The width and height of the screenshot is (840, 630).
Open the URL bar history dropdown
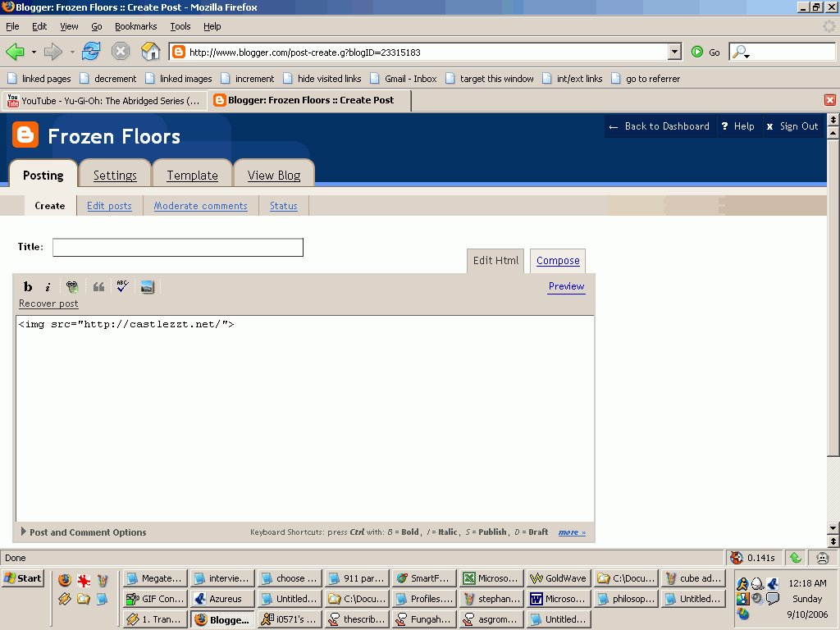tap(674, 52)
